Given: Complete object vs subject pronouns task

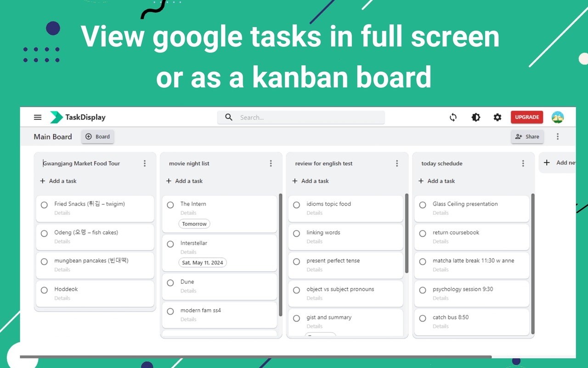Looking at the screenshot, I should [296, 290].
